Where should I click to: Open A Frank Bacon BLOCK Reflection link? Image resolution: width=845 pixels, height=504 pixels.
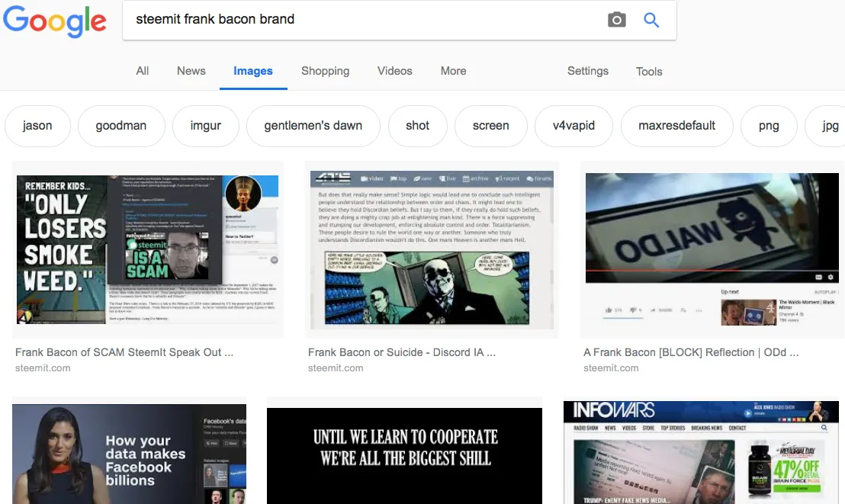691,352
